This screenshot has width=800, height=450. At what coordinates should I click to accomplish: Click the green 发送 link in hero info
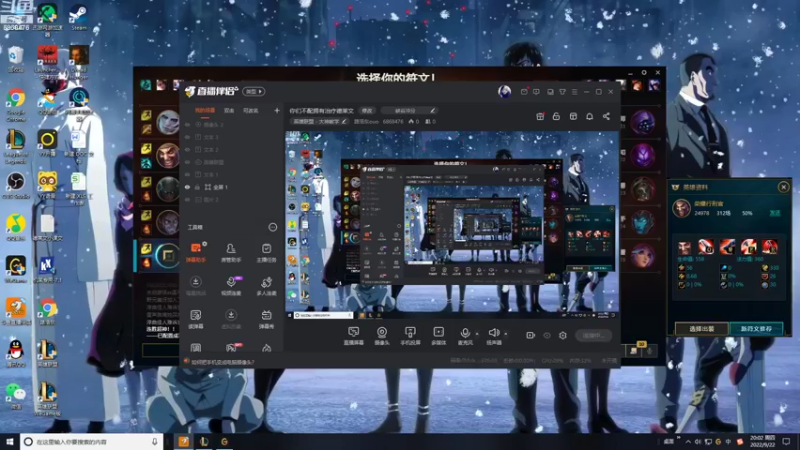[775, 213]
